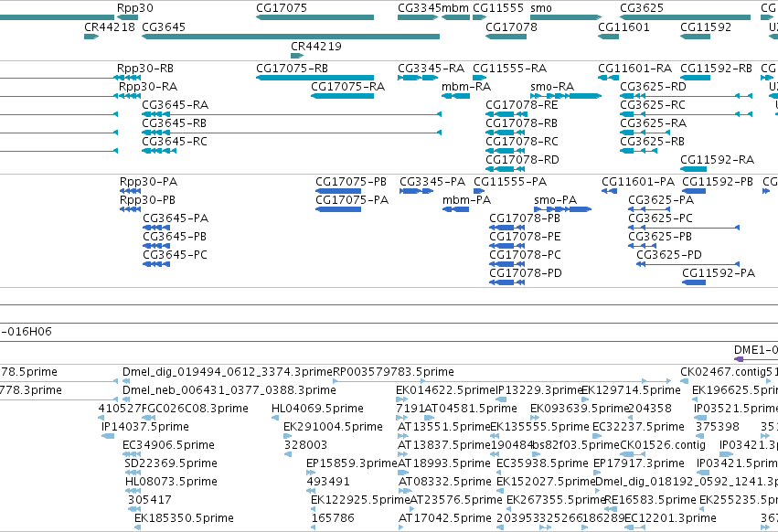Click EST Dmel_dig_019494_0612_3374.3prime
The image size is (778, 532).
[126, 381]
